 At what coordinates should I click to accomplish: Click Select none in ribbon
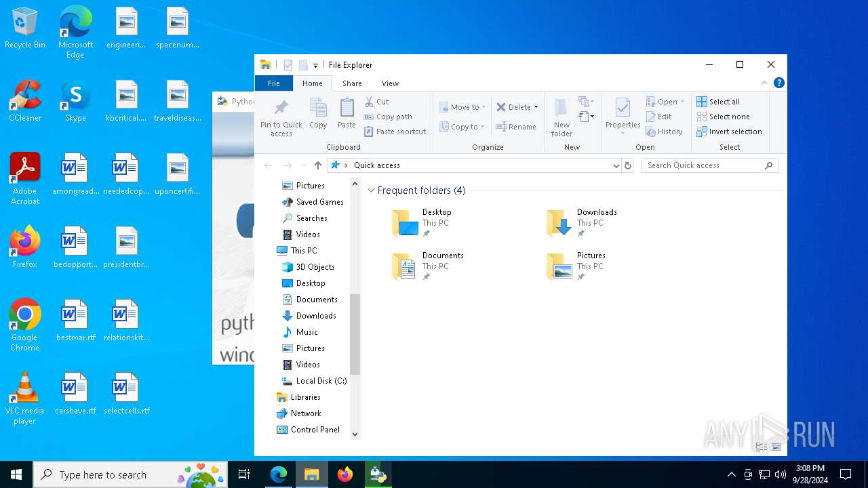(723, 117)
